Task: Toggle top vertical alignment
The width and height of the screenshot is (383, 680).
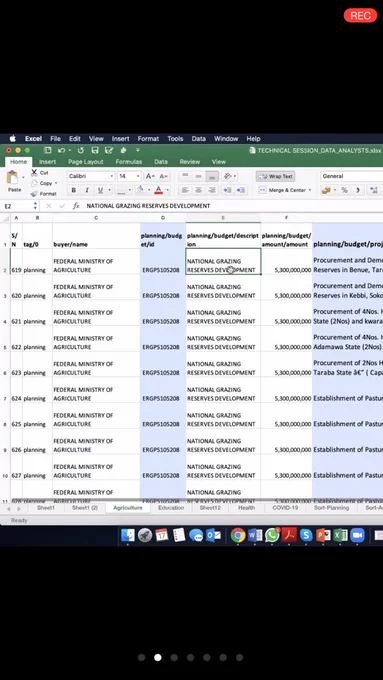Action: (x=185, y=176)
